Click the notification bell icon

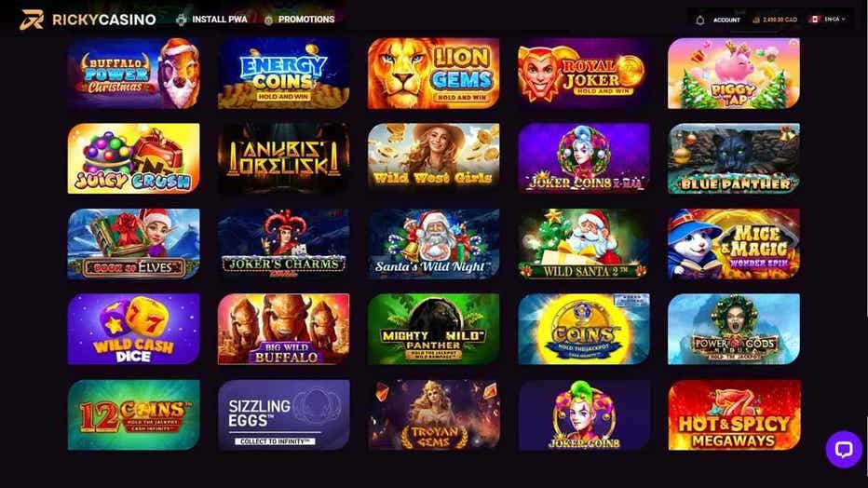click(x=699, y=20)
